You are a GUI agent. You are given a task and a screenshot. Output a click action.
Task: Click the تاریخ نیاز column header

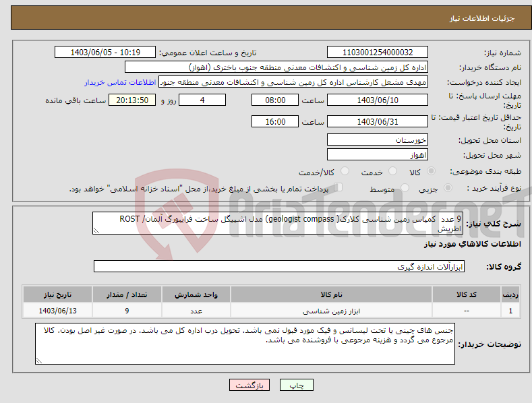(58, 294)
